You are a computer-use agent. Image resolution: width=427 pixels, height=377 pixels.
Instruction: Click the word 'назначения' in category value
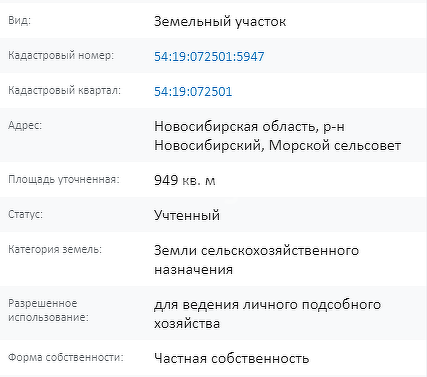[x=193, y=270]
